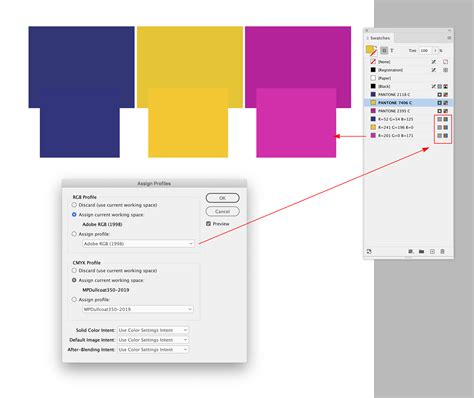Open the Show swatch kinds button
Image resolution: width=474 pixels, height=398 pixels.
411,251
